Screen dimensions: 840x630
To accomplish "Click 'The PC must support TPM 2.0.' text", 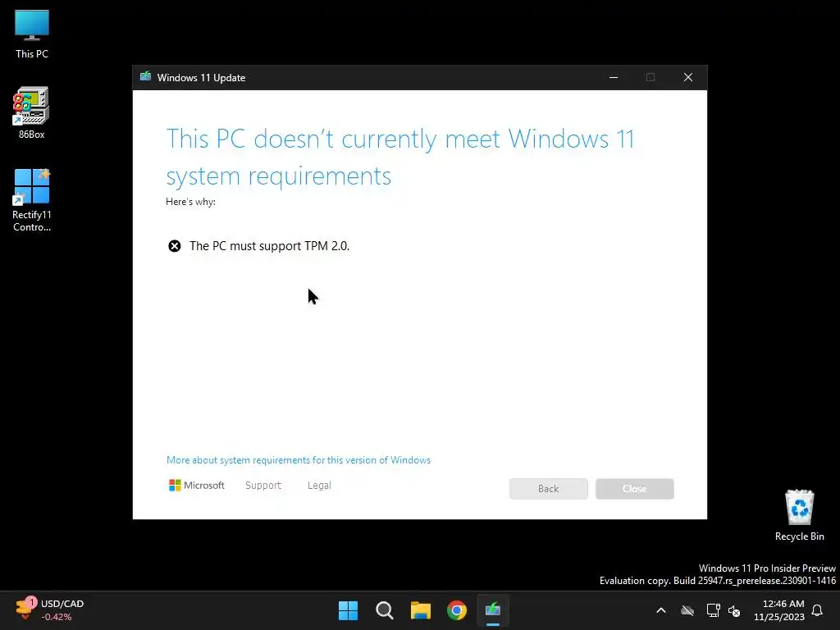I will pyautogui.click(x=269, y=246).
